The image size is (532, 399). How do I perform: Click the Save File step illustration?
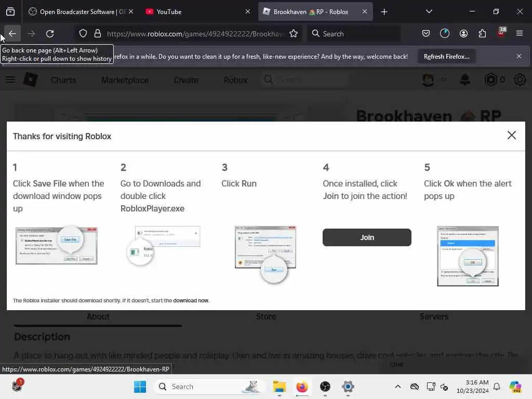[56, 245]
